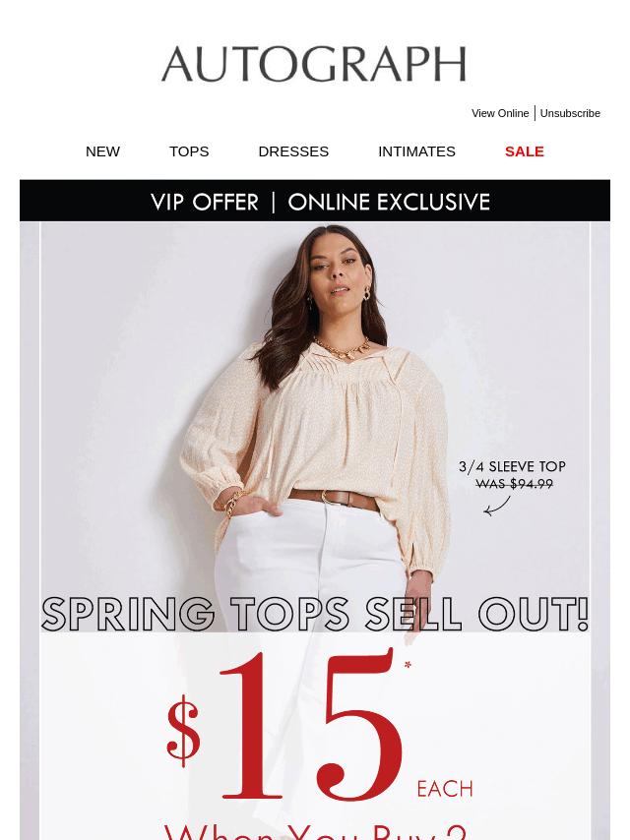Viewport: 630px width, 840px height.
Task: Open the View Online link
Action: tap(500, 113)
